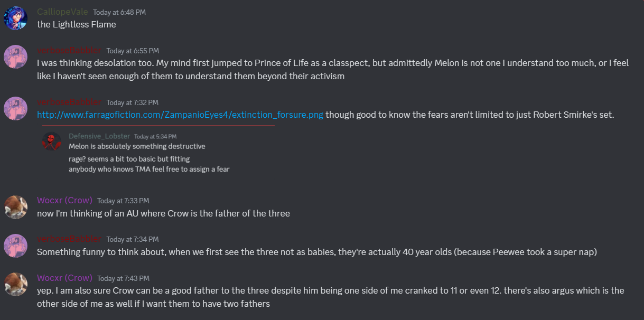Open verboseBabbler's avatar on the 6:55 PM message
This screenshot has height=320, width=644.
(15, 57)
